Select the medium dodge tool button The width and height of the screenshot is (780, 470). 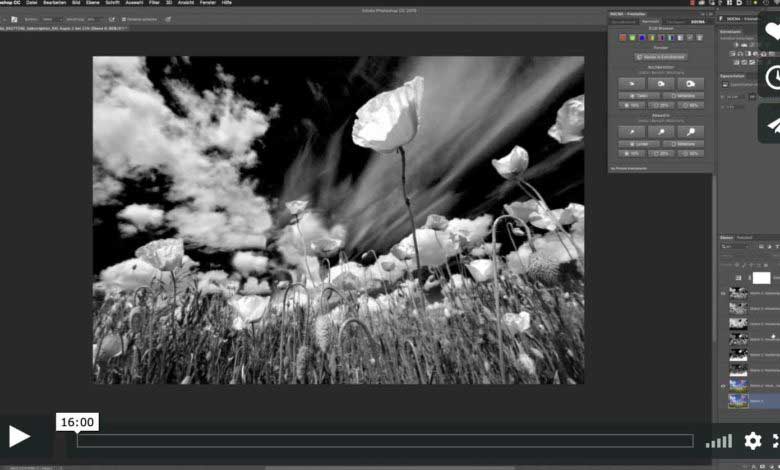click(x=661, y=132)
